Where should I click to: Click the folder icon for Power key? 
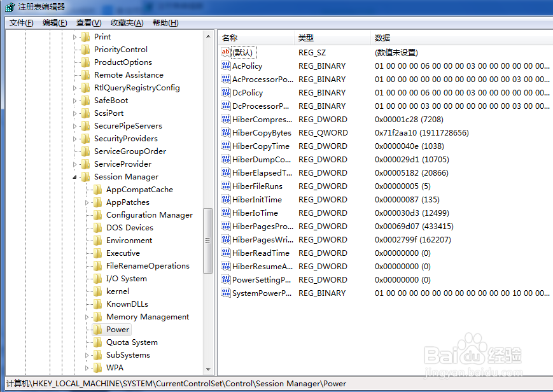99,330
